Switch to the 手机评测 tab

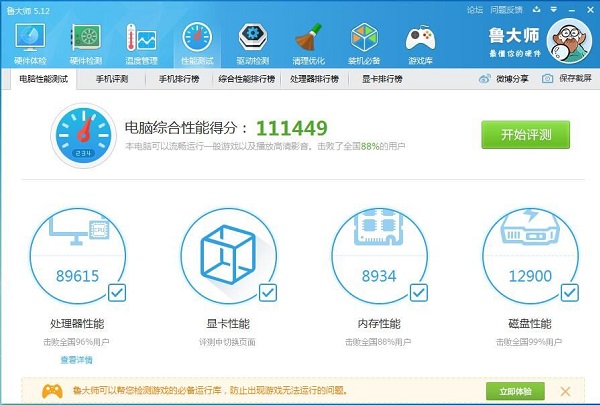(112, 79)
